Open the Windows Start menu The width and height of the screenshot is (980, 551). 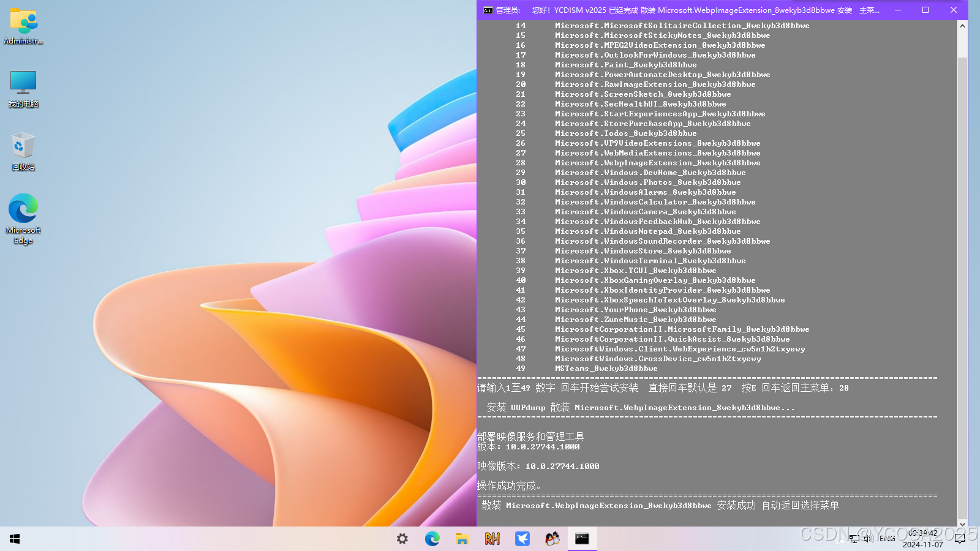coord(15,539)
